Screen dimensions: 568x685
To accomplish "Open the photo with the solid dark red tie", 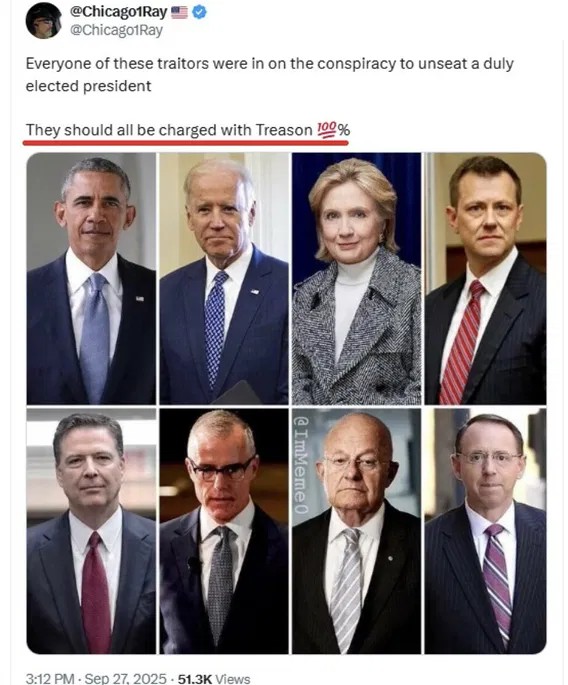I will (91, 531).
